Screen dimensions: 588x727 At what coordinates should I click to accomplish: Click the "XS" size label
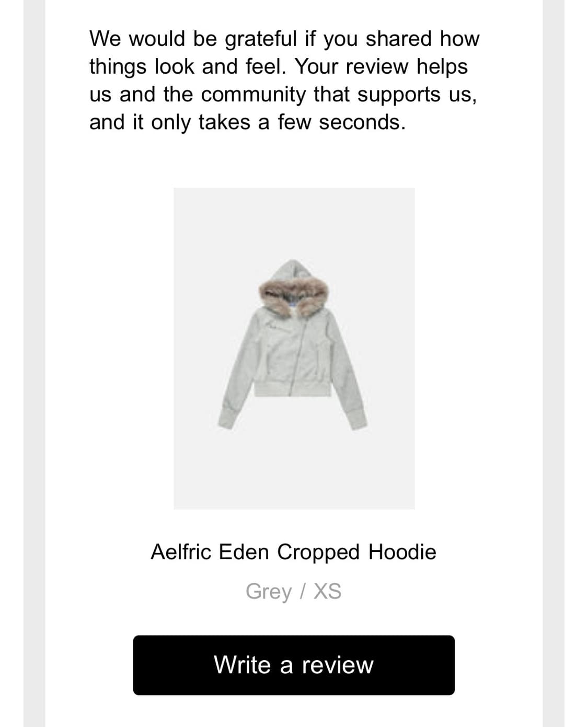click(327, 591)
